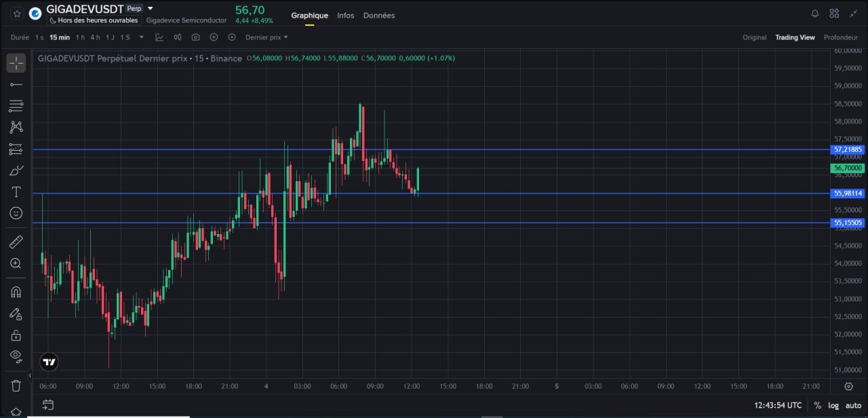The width and height of the screenshot is (868, 418).
Task: Click the circular replay record icon
Action: click(232, 37)
